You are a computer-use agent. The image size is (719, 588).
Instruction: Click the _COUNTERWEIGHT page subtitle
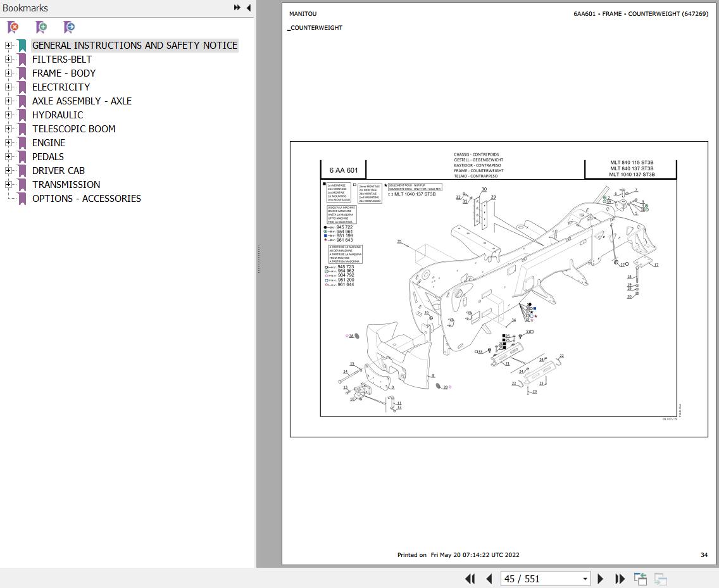[x=315, y=27]
